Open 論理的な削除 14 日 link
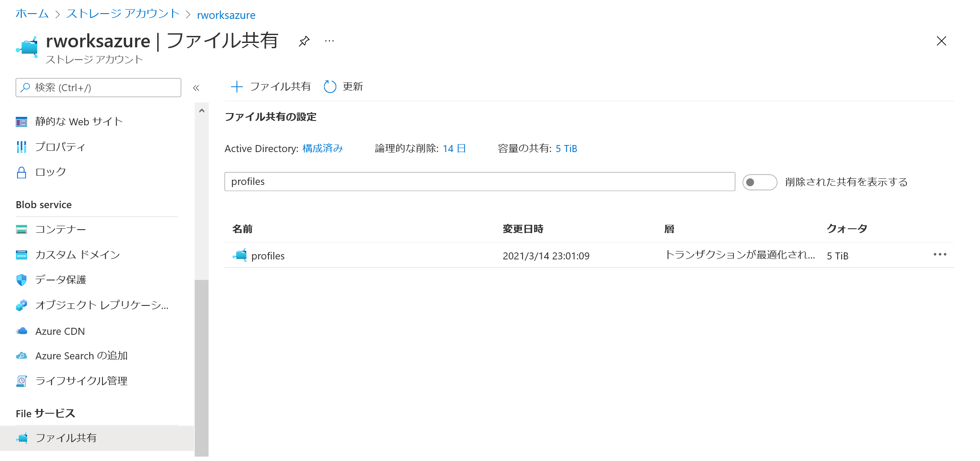Screen dimensions: 980x461 click(x=454, y=149)
